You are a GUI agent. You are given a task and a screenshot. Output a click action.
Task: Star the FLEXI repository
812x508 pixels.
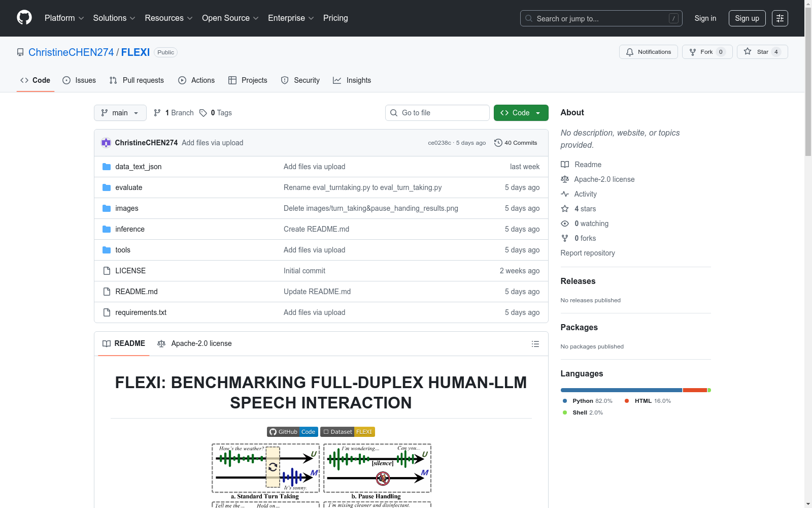[762, 52]
